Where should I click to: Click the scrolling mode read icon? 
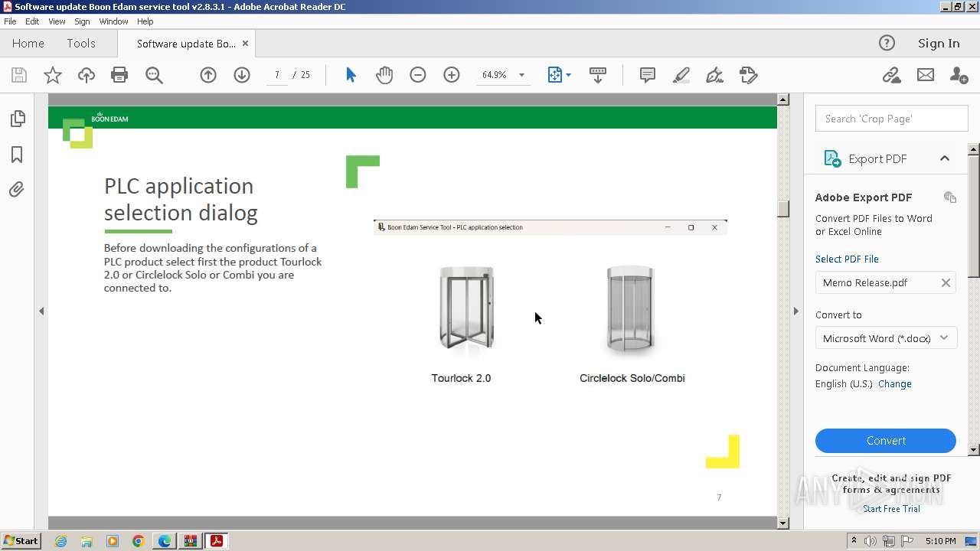[x=598, y=75]
